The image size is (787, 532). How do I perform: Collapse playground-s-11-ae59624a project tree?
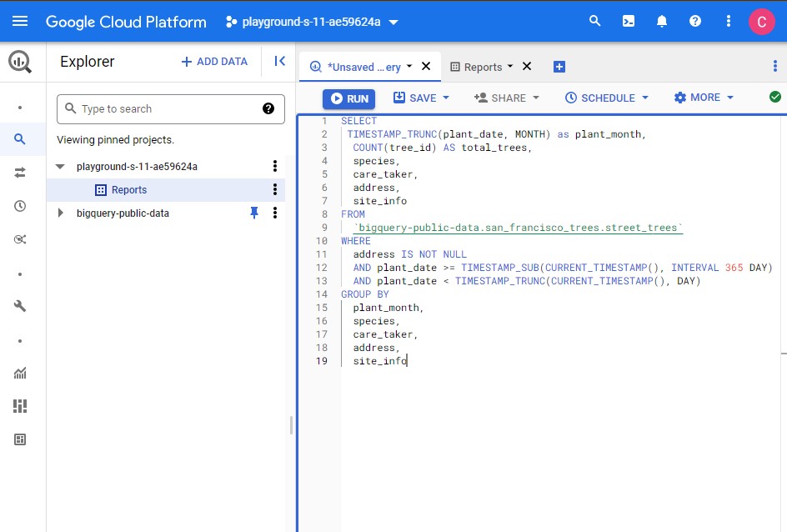coord(60,167)
